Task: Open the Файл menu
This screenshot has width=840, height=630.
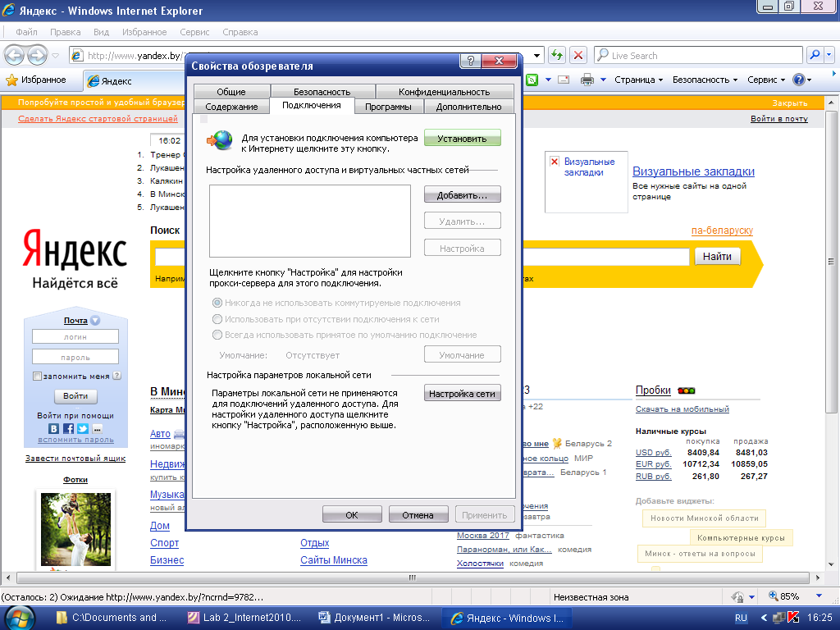Action: coord(26,32)
